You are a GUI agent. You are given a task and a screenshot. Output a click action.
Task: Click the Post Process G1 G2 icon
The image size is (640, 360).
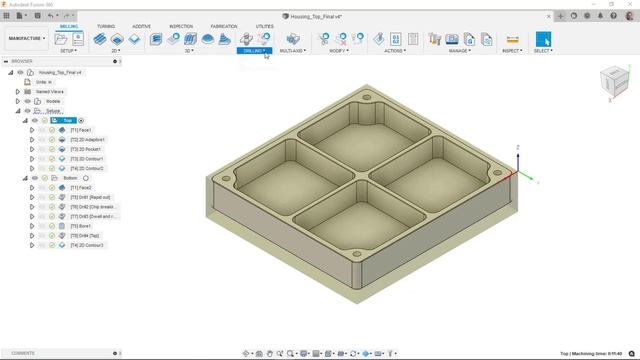coord(396,39)
